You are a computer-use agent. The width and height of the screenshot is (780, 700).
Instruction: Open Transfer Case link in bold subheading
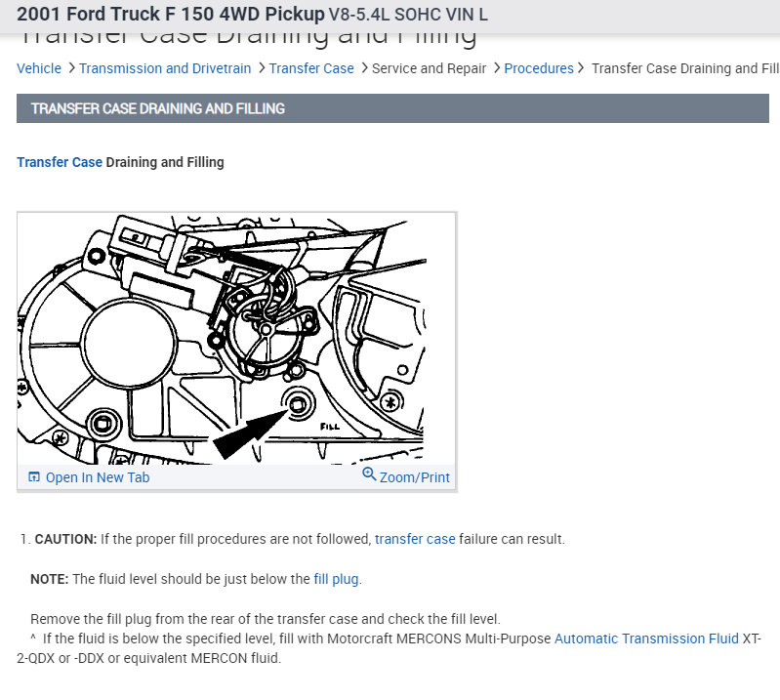click(60, 162)
